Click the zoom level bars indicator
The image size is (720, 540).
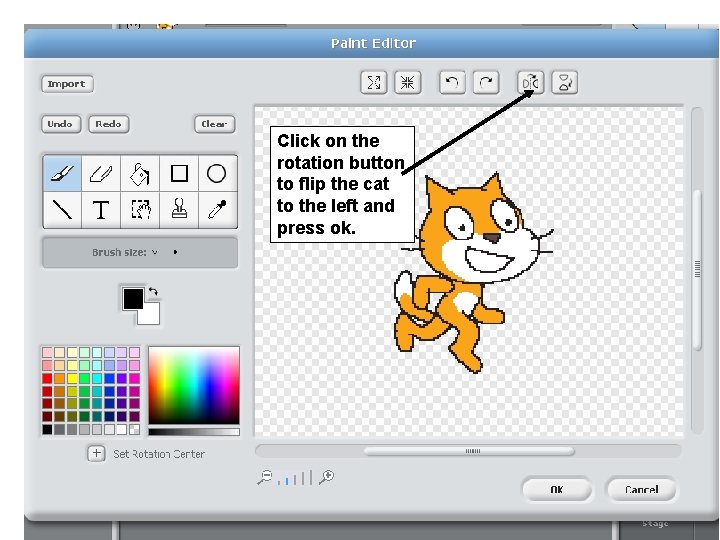(296, 478)
